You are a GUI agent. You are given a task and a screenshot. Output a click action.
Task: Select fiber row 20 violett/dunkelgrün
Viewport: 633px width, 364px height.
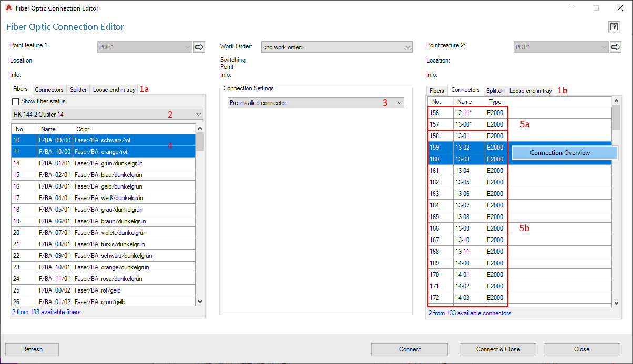pos(104,232)
